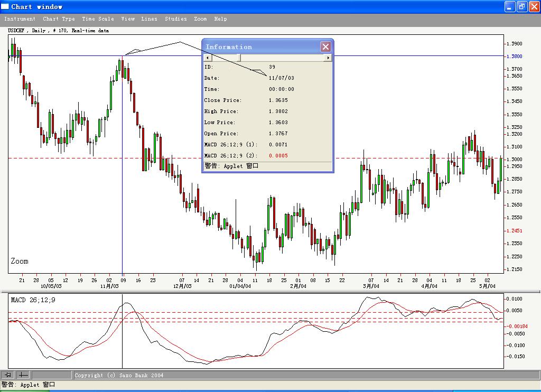Click blue 1.3800 price axis label
541x392 pixels.
pyautogui.click(x=515, y=56)
